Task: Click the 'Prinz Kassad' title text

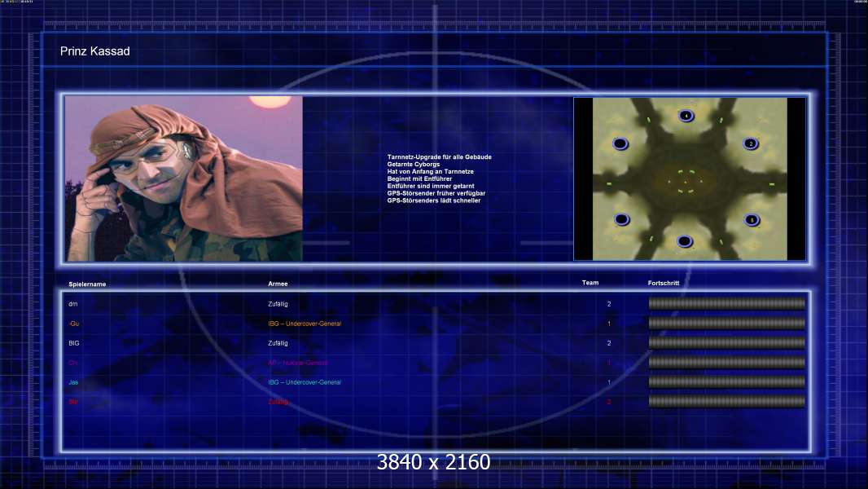Action: (x=94, y=51)
